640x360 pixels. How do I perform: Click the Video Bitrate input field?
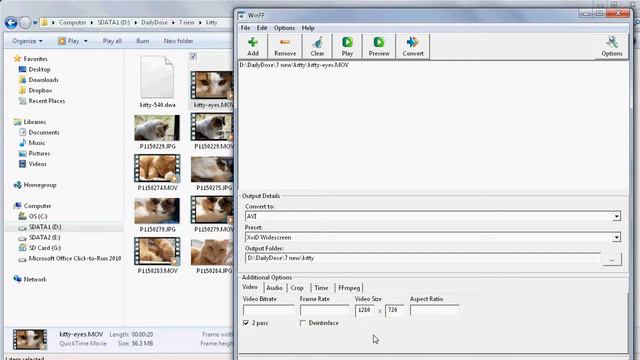point(268,310)
